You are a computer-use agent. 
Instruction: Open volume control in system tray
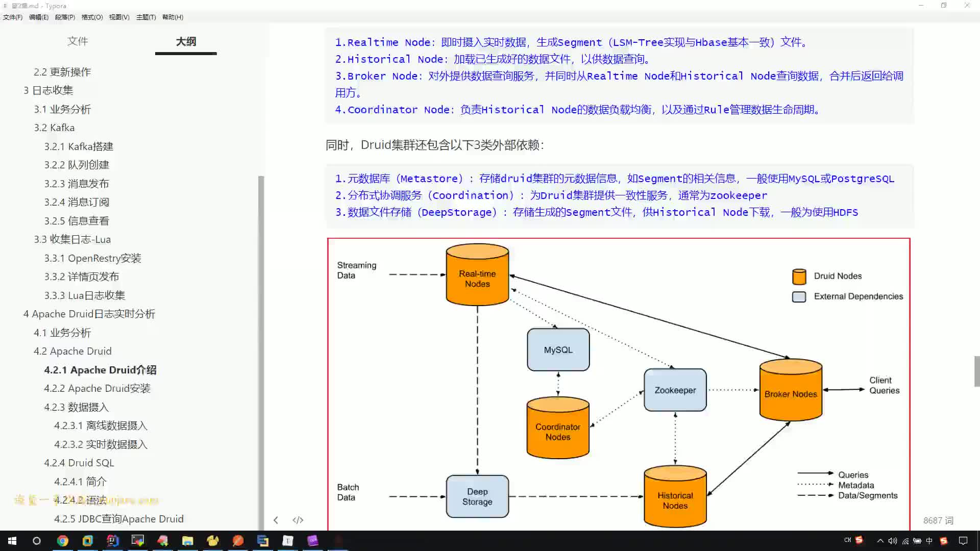[892, 541]
